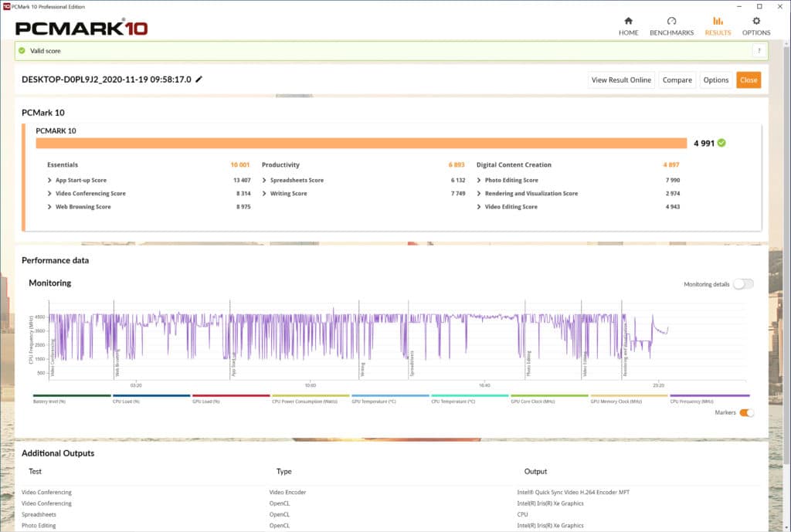Expand Rendering and Visualization Score details
This screenshot has width=791, height=532.
point(479,193)
